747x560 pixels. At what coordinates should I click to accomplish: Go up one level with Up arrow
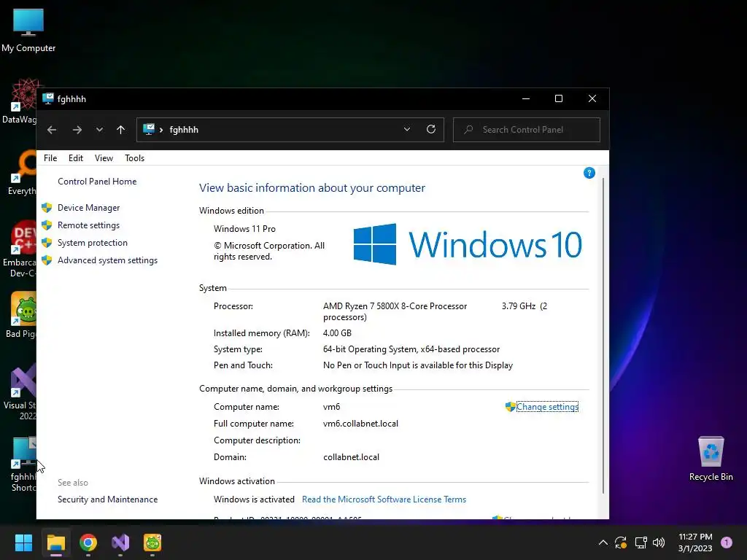click(x=120, y=130)
